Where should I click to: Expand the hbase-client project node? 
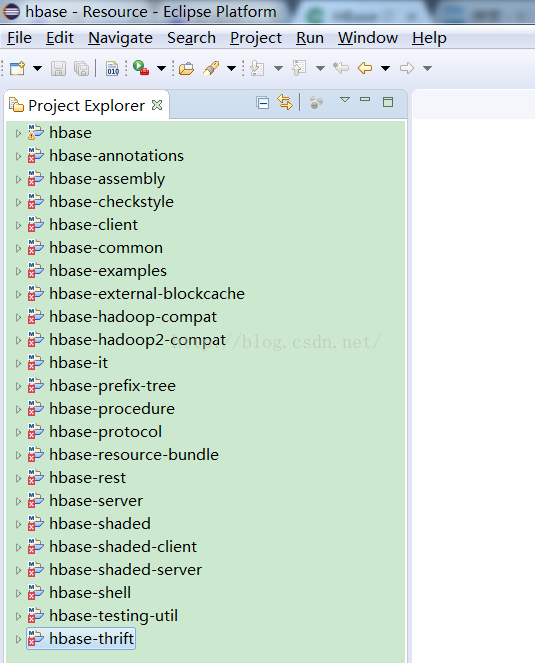click(18, 225)
